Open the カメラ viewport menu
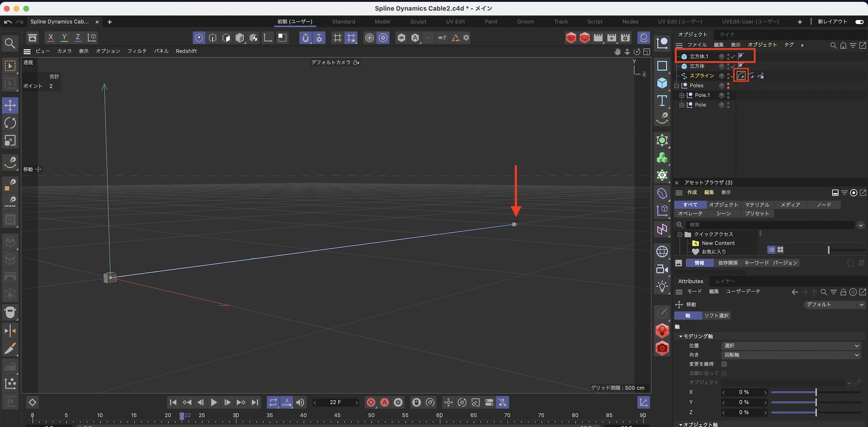 click(x=64, y=51)
